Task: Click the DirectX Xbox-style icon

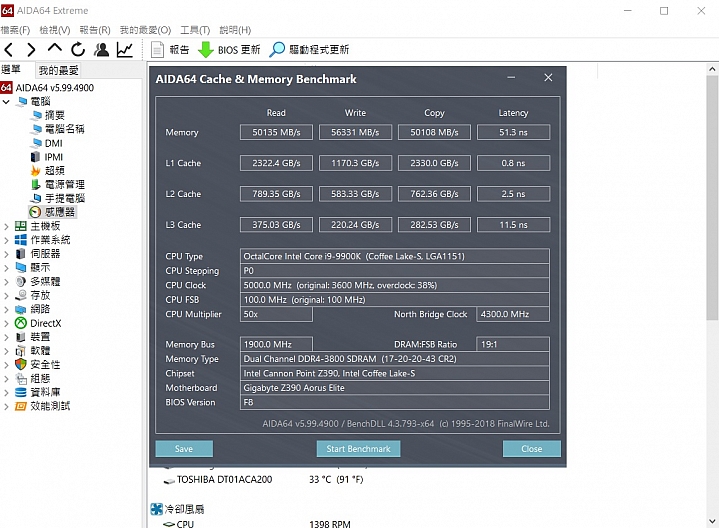Action: pyautogui.click(x=21, y=323)
